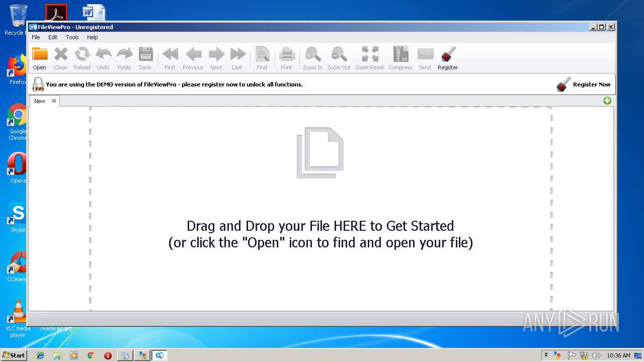Open Skype desktop shortcut
644x362 pixels.
tap(18, 217)
